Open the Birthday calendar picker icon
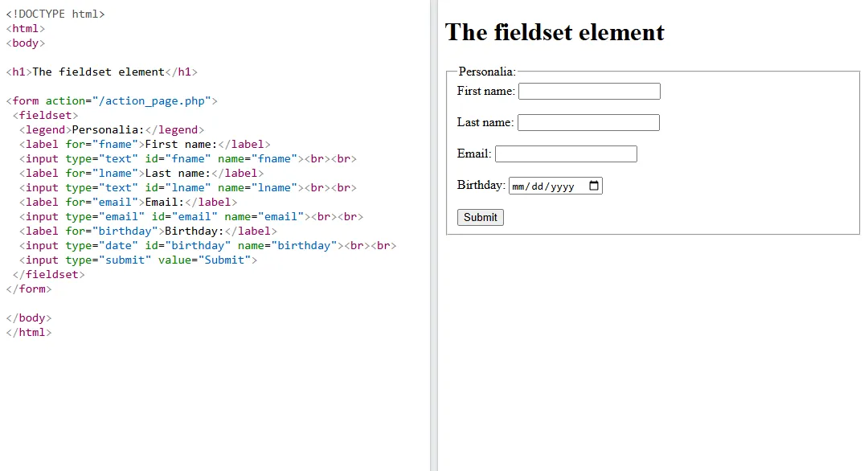868x471 pixels. [594, 186]
